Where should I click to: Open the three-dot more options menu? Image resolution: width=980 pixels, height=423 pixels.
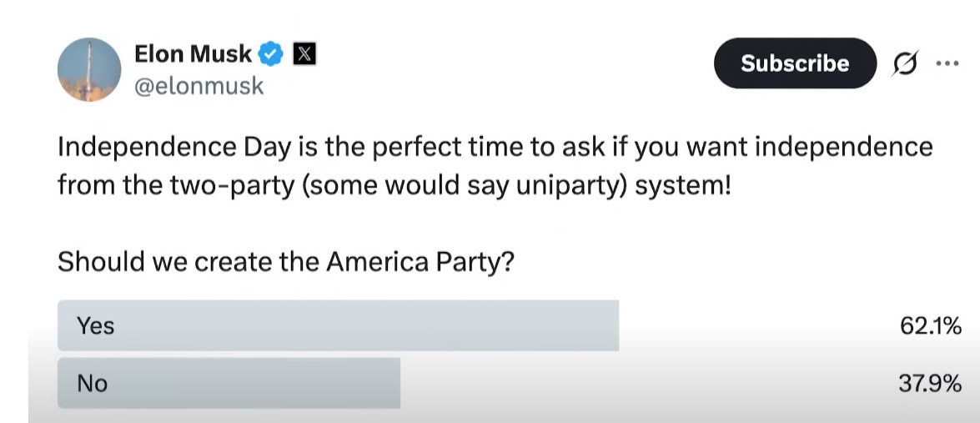pyautogui.click(x=947, y=63)
